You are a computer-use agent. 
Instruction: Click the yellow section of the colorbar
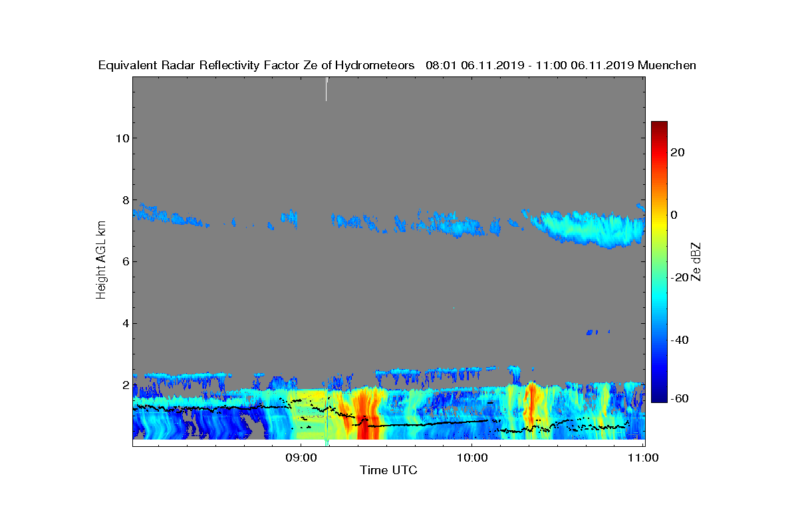[659, 225]
